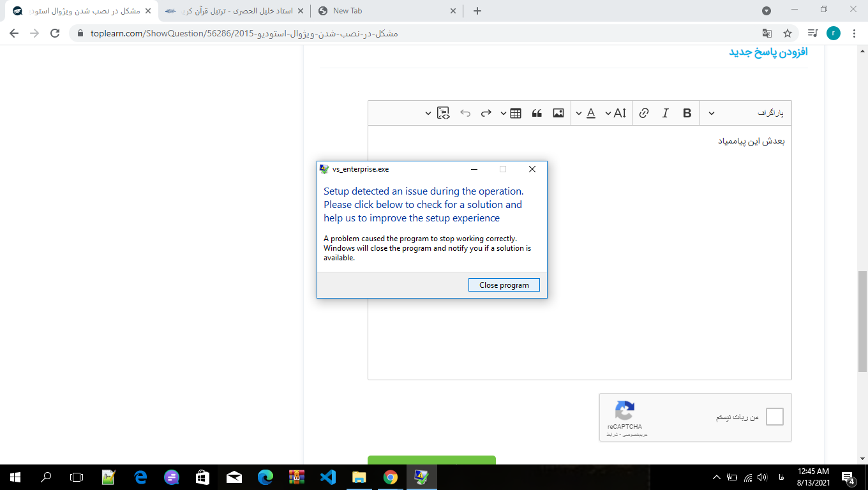Click inside the answer text editor area

coord(580,253)
